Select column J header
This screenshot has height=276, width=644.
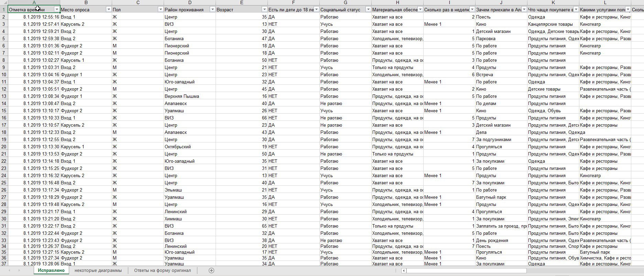(501, 2)
